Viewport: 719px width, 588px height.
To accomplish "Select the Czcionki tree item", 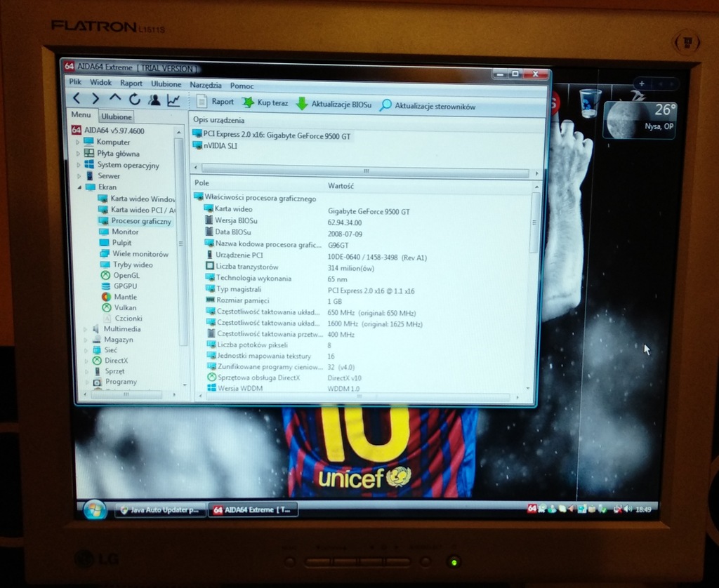I will [x=123, y=318].
